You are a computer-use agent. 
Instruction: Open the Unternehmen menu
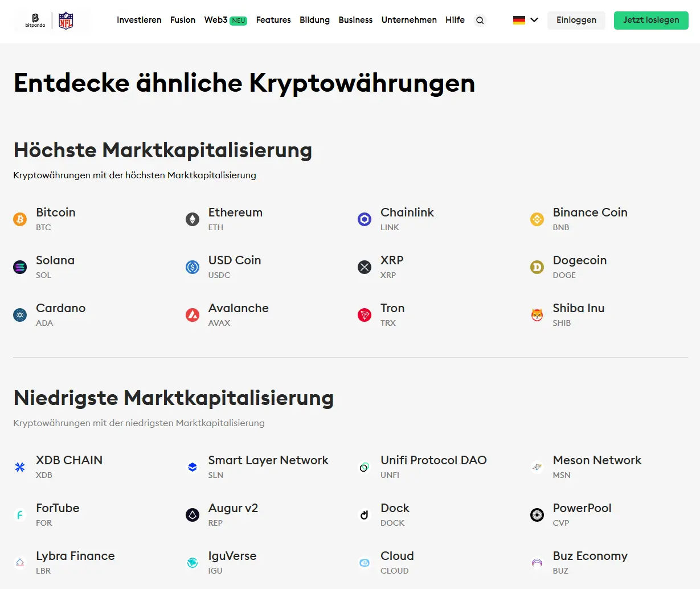(409, 20)
